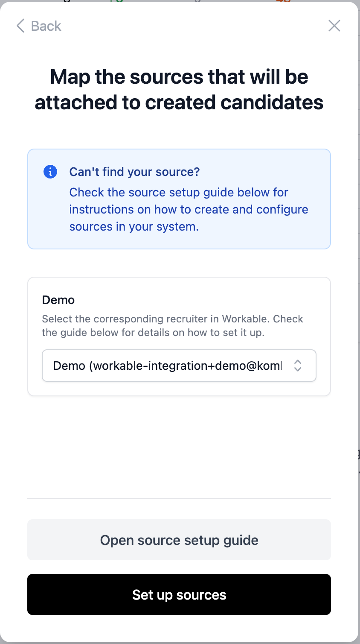Open the source setup guide
360x644 pixels.
click(x=179, y=540)
